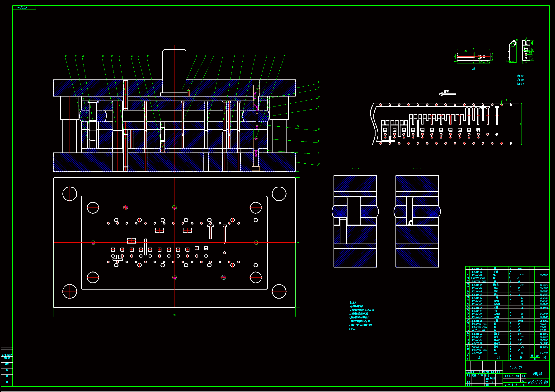
Task: Click the 320 width dimension below plan view
Action: pyautogui.click(x=174, y=315)
